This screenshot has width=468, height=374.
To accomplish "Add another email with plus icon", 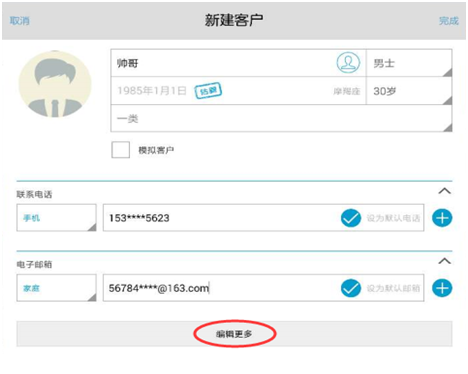I will click(442, 288).
